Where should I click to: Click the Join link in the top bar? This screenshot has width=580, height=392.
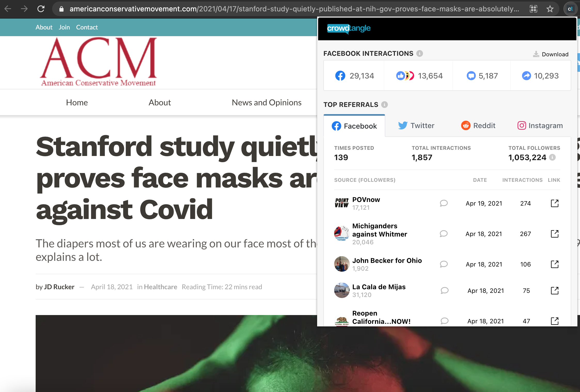[64, 27]
